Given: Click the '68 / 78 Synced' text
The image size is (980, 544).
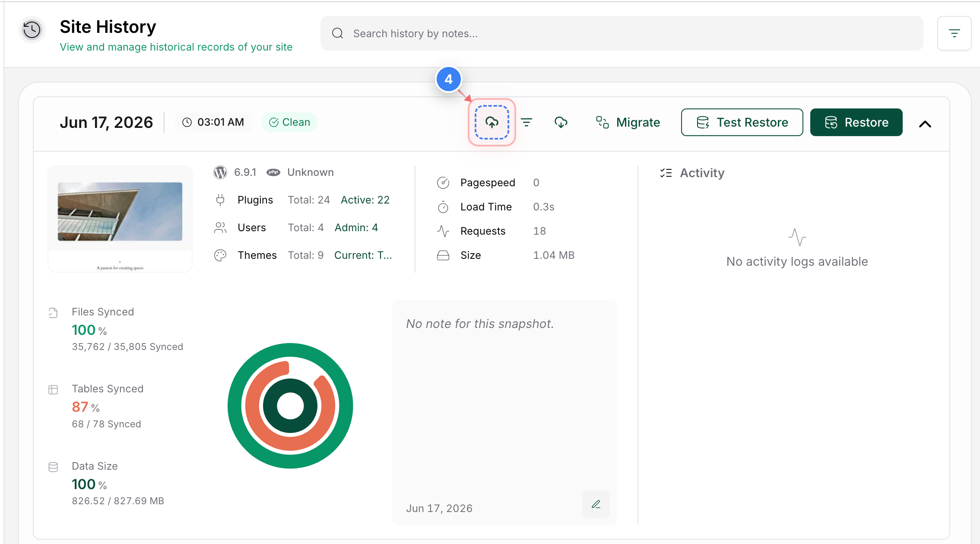Looking at the screenshot, I should coord(106,424).
